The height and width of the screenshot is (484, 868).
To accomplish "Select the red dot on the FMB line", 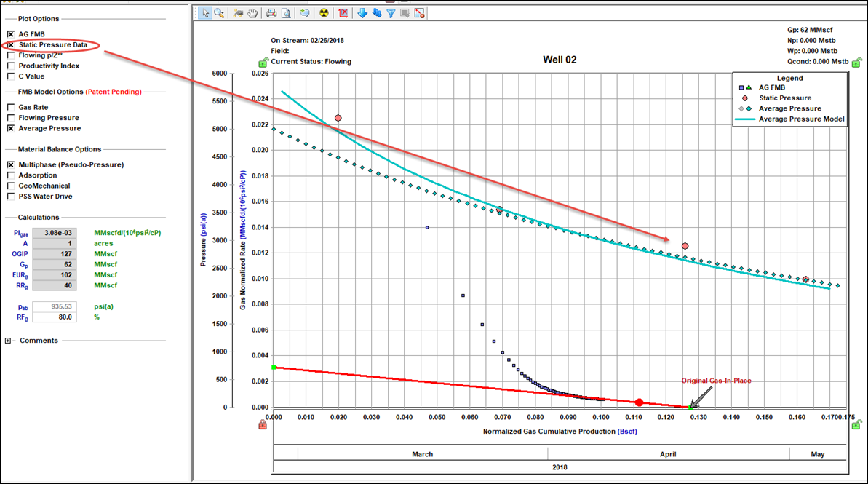I will point(639,402).
